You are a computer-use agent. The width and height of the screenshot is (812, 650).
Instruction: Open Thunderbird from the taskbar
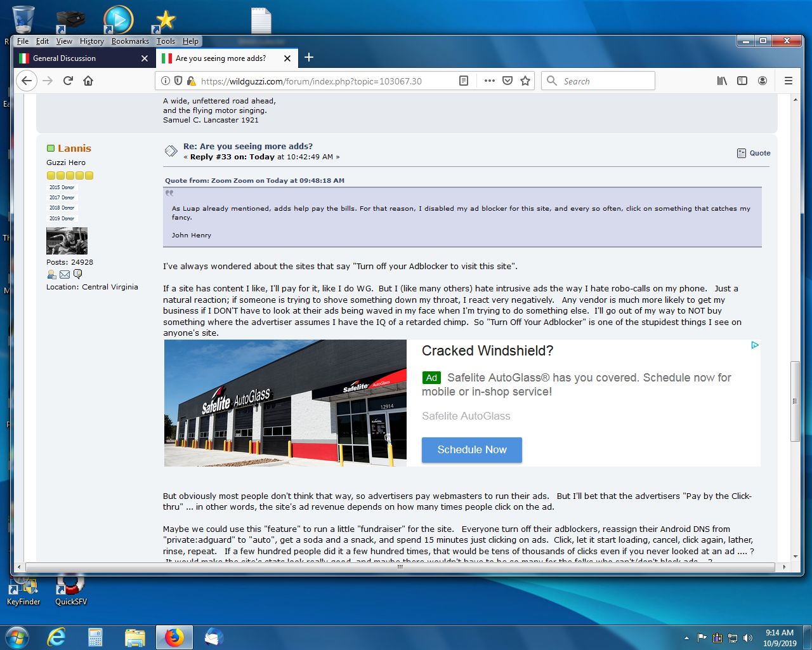[x=214, y=637]
